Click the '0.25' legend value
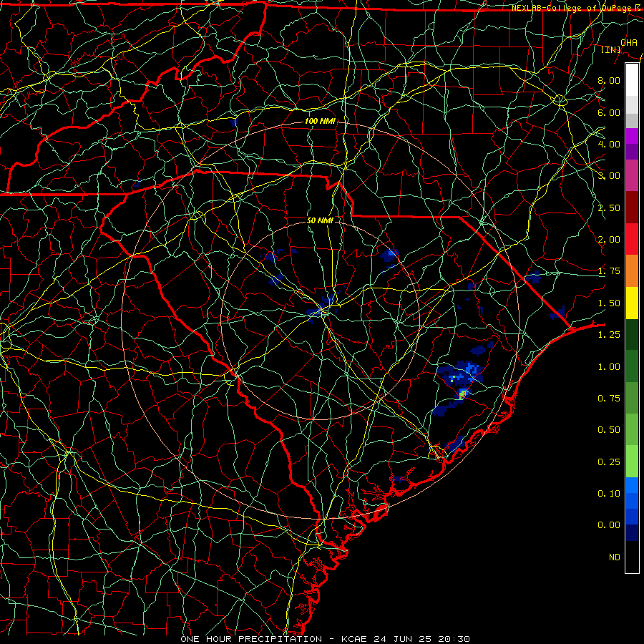Screen dimensions: 644x644 (608, 462)
